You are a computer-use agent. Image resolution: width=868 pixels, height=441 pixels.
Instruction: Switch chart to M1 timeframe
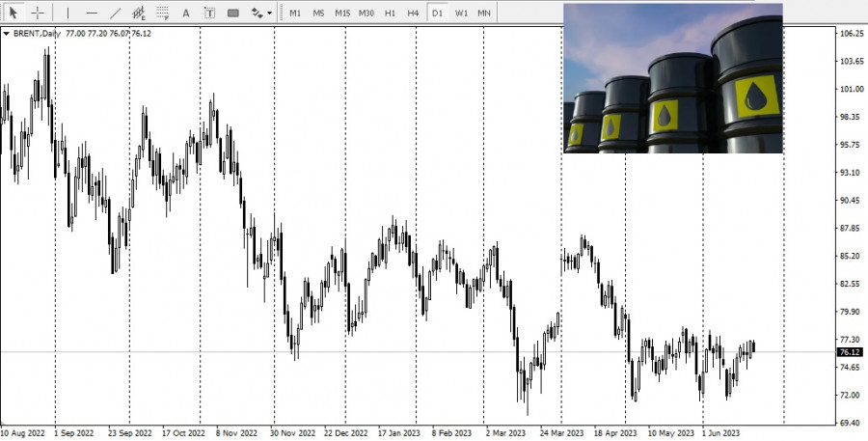click(x=296, y=13)
